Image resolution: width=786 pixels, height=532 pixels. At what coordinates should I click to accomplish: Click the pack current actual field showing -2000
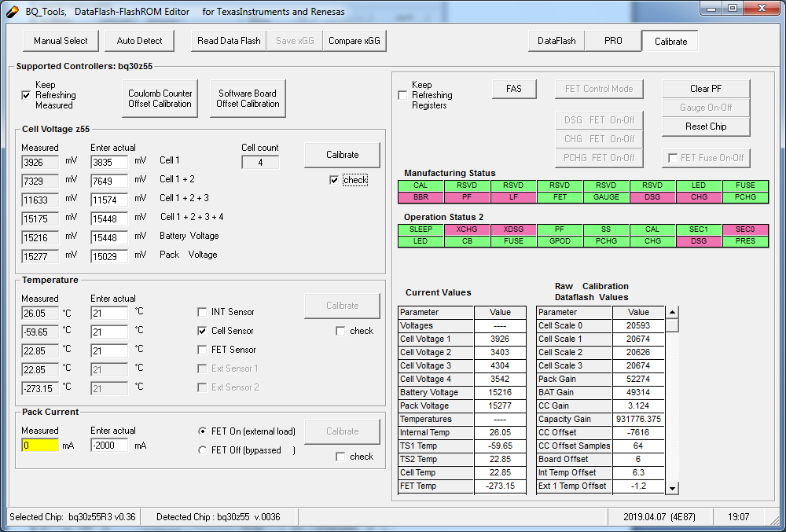(109, 445)
